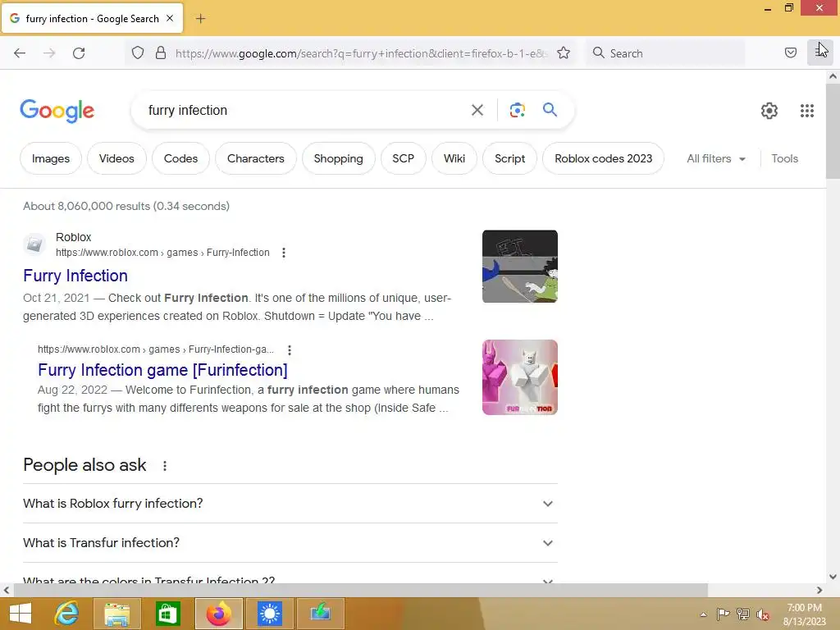Close the furry infection tab
The width and height of the screenshot is (840, 630).
(x=170, y=18)
